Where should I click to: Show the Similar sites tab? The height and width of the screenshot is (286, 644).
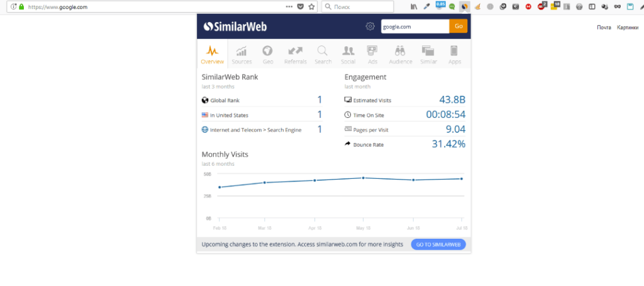point(428,54)
